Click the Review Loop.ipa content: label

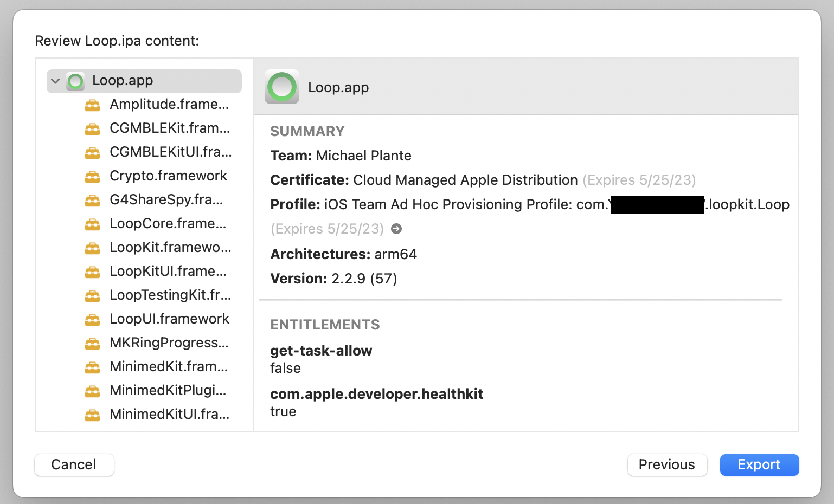(x=117, y=41)
